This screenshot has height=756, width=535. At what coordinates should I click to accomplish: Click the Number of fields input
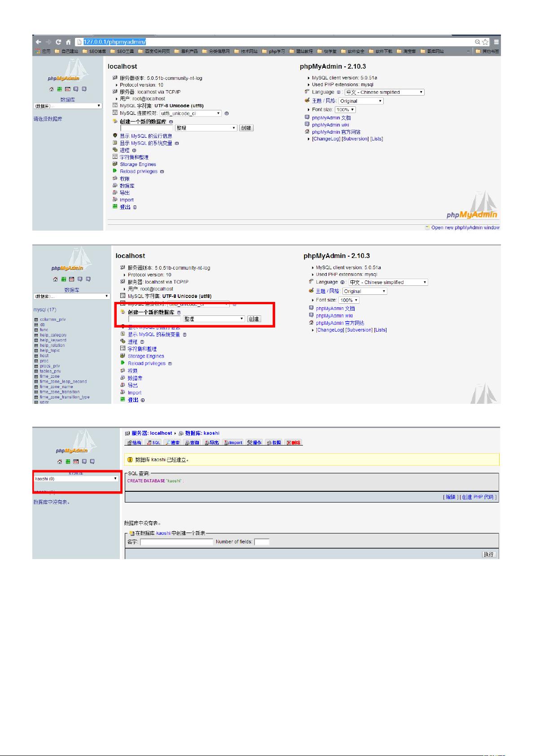pyautogui.click(x=262, y=542)
